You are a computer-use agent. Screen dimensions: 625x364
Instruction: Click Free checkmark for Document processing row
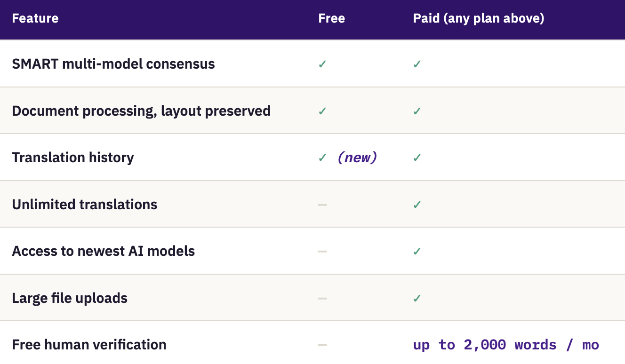coord(322,111)
